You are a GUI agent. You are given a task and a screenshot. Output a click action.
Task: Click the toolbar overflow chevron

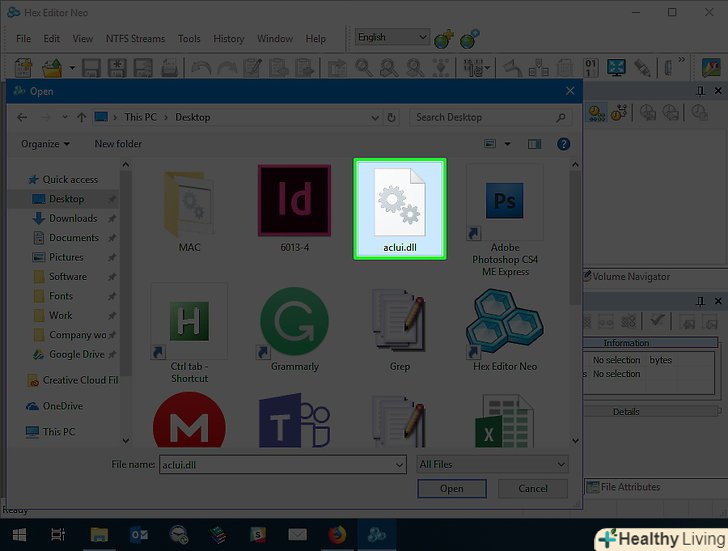click(681, 60)
